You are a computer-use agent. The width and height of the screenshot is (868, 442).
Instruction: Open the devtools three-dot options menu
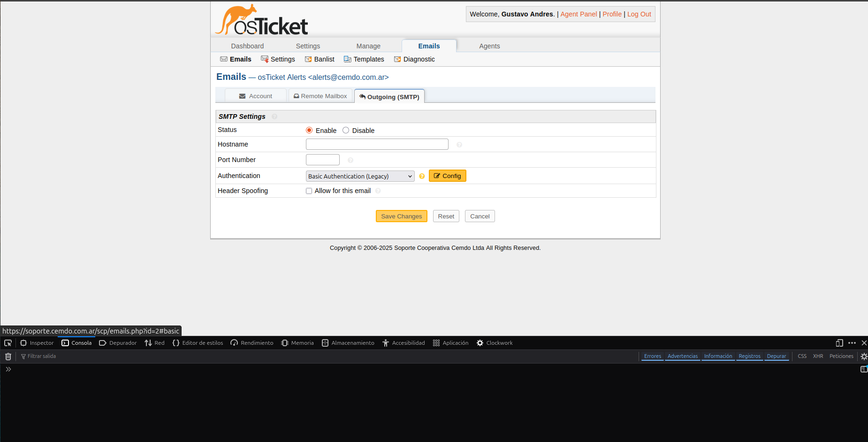pyautogui.click(x=852, y=343)
